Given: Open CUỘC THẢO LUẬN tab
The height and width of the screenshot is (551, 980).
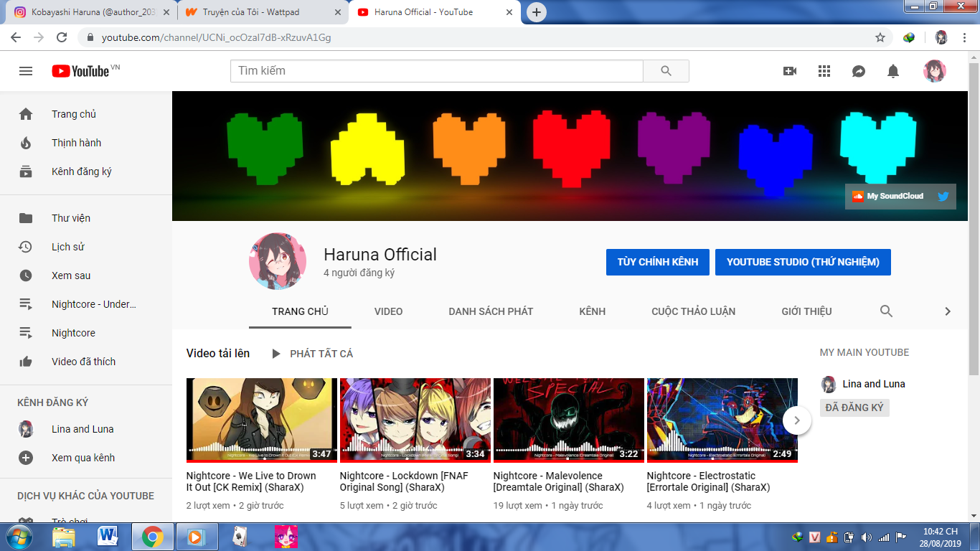Looking at the screenshot, I should (693, 311).
